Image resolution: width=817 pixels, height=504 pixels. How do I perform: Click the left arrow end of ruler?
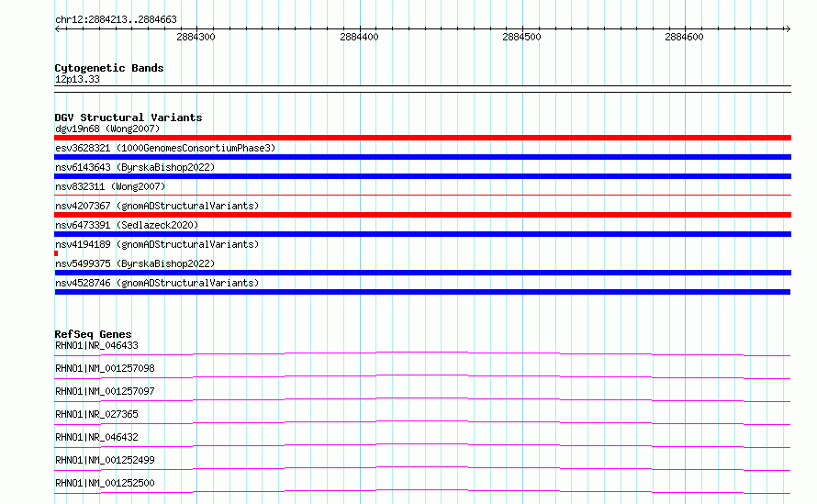click(57, 28)
